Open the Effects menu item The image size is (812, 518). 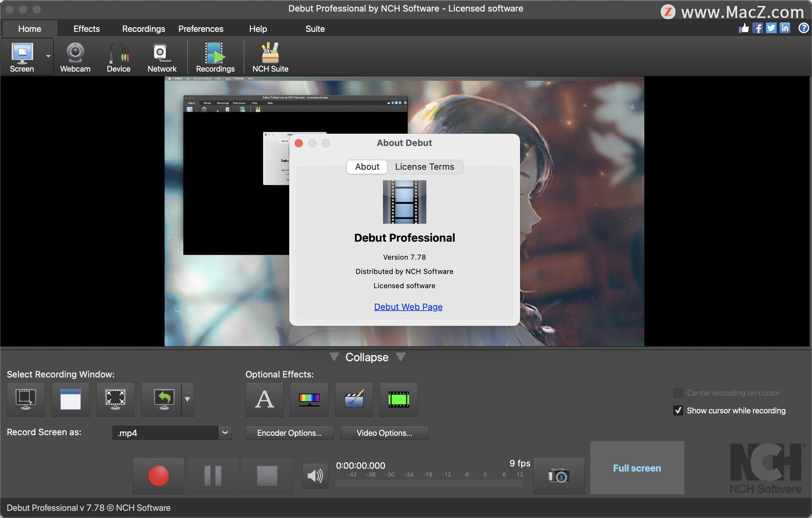point(85,27)
